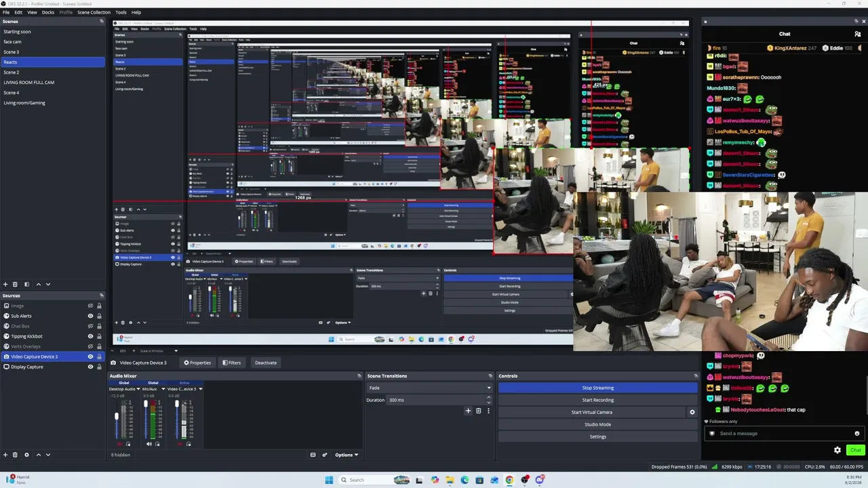Screen dimensions: 868x488
Task: Delete the selected source with trash icon
Action: pos(16,455)
